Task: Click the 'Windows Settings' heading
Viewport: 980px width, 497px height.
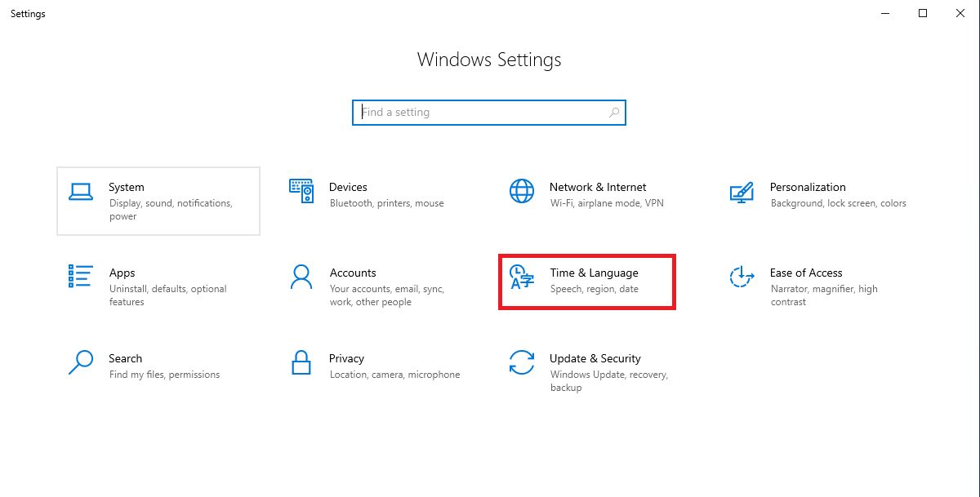Action: 489,60
